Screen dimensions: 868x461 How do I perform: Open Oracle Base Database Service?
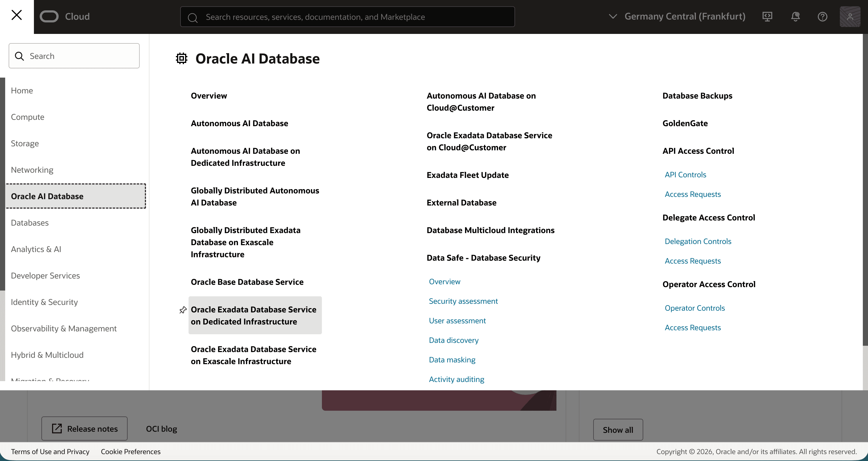coord(247,282)
